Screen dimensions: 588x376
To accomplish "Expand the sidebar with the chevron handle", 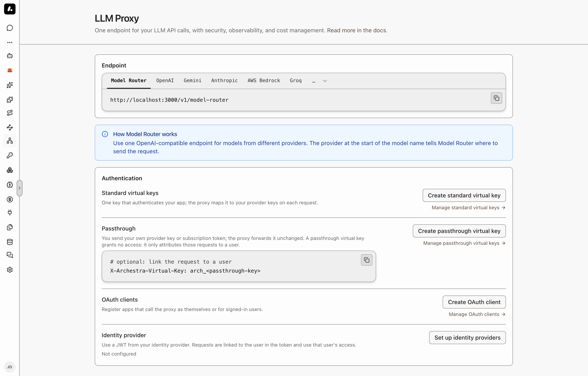I will (20, 188).
